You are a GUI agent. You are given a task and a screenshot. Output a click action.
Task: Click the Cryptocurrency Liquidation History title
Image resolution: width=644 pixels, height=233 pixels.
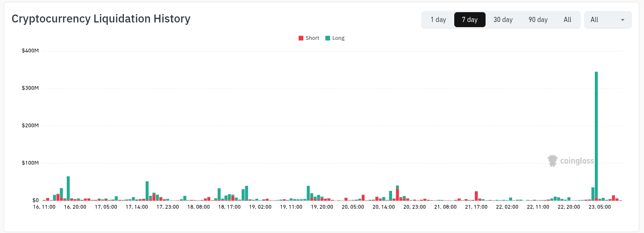tap(101, 19)
